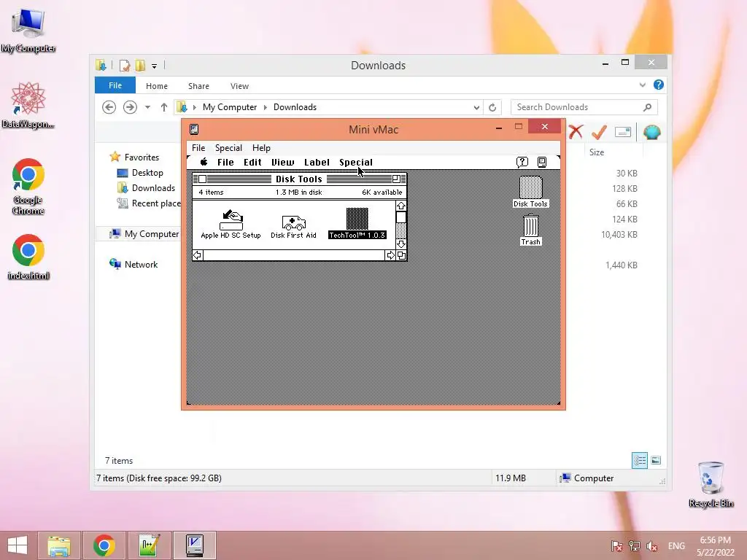Open the Mac Finder Special menu

tap(356, 163)
